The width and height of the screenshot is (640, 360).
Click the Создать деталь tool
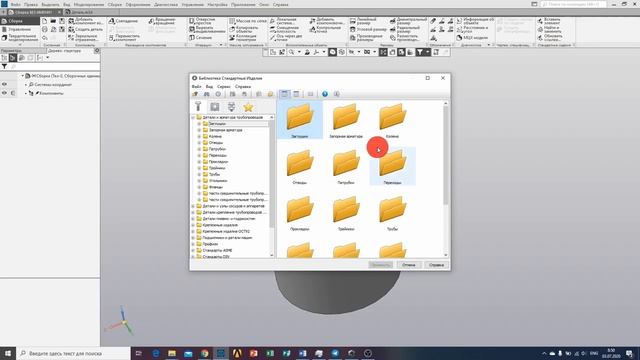pyautogui.click(x=86, y=29)
